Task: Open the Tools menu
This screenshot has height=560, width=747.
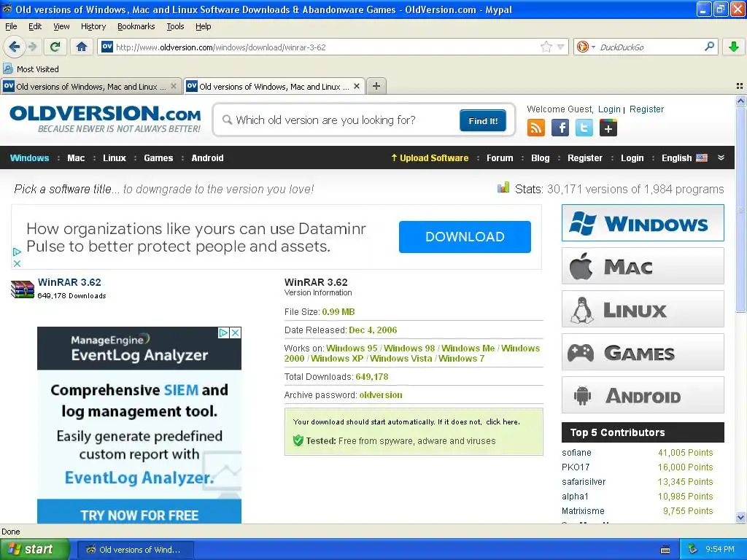Action: (175, 26)
